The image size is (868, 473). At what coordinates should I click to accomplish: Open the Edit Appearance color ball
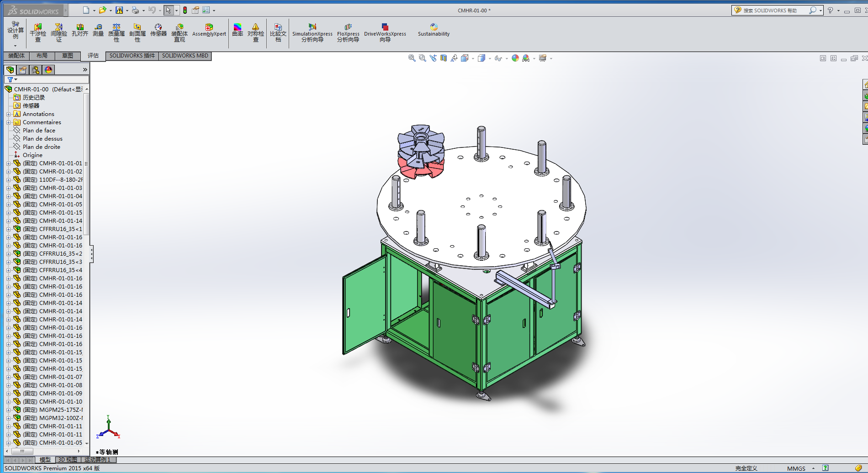515,58
